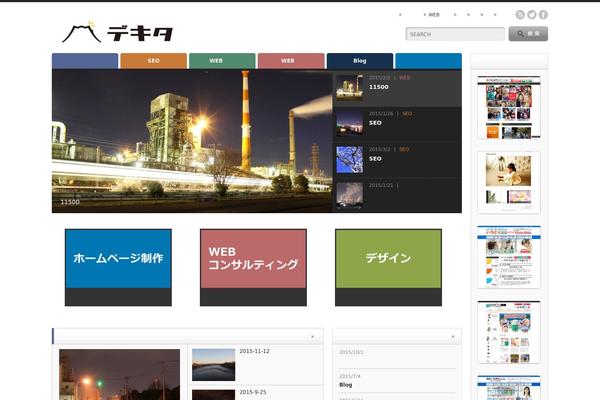This screenshot has height=400, width=600.
Task: Open the slide entry dated 2015/1/21
Action: coord(397,195)
